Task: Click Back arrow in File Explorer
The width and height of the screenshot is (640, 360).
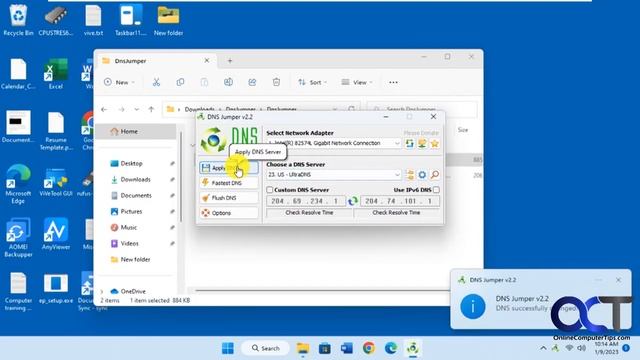Action: click(x=104, y=109)
